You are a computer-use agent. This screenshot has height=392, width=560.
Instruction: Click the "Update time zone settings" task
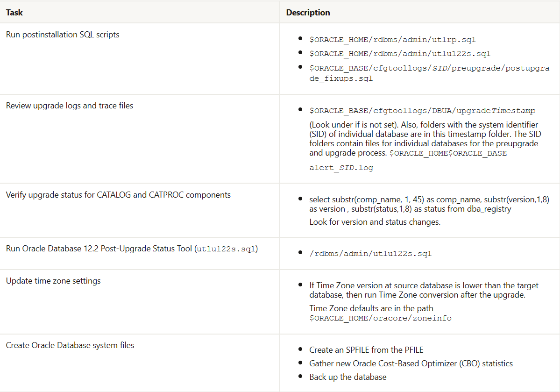[x=53, y=281]
